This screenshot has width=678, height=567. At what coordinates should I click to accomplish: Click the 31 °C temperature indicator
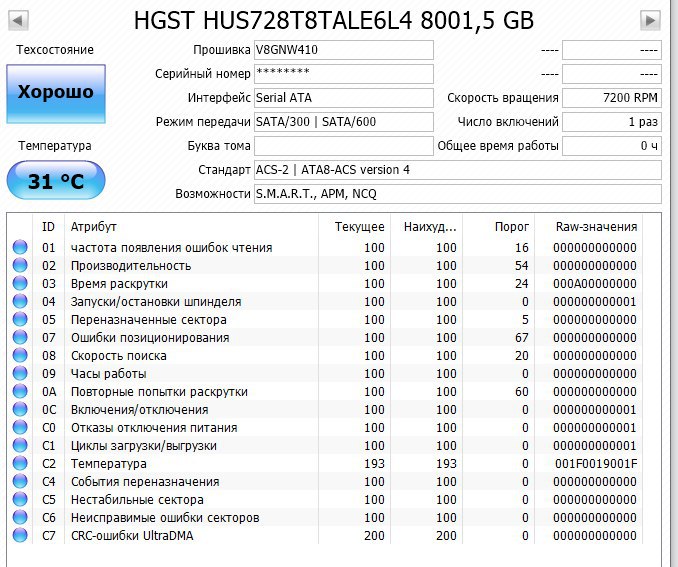coord(56,180)
